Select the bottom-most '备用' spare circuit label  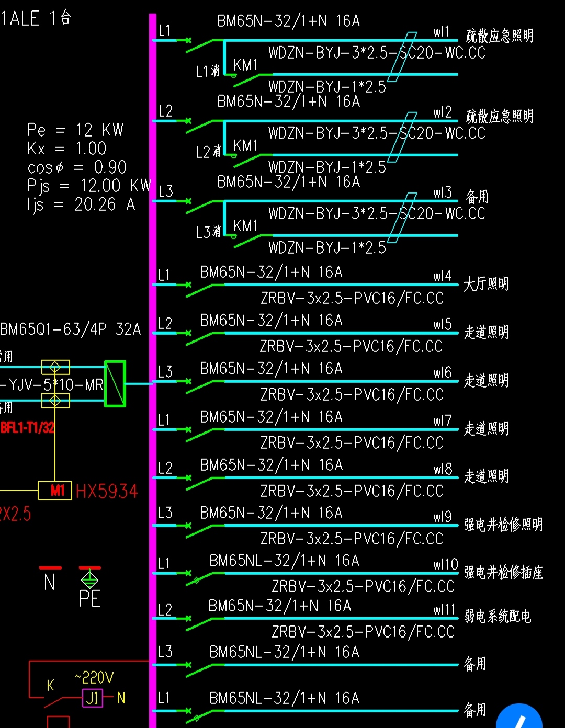[x=475, y=710]
